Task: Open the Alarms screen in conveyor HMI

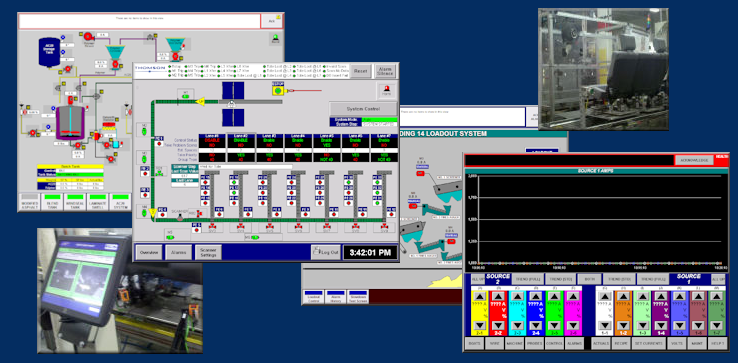Action: point(178,252)
